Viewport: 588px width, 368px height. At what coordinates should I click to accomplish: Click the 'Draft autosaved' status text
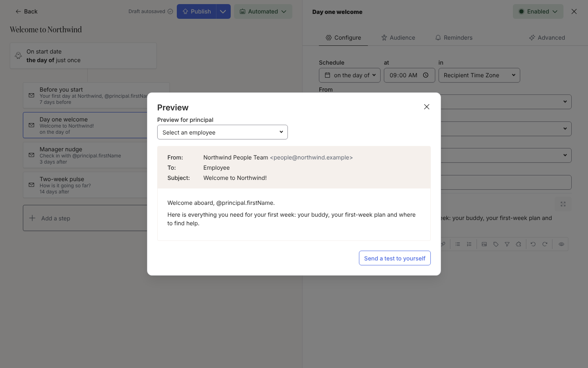[147, 11]
